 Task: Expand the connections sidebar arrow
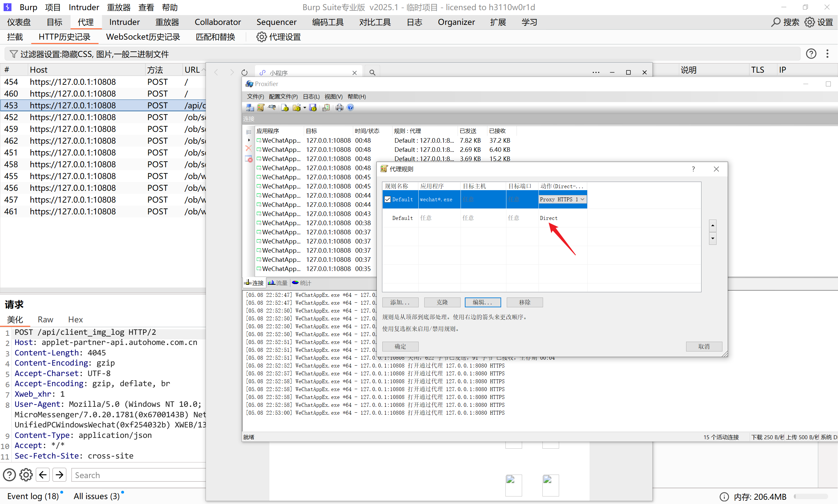coord(249,140)
